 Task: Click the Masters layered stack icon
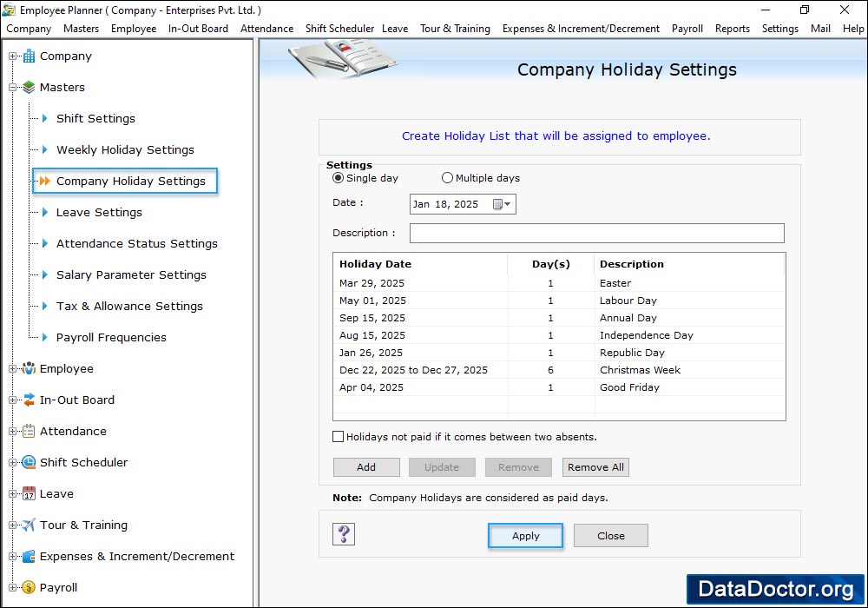(x=29, y=87)
